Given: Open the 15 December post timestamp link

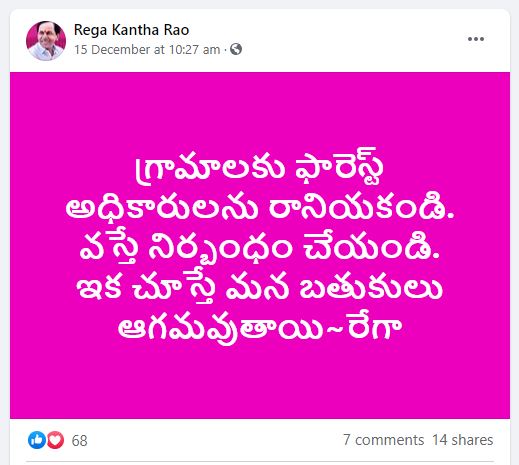Looking at the screenshot, I should point(147,50).
